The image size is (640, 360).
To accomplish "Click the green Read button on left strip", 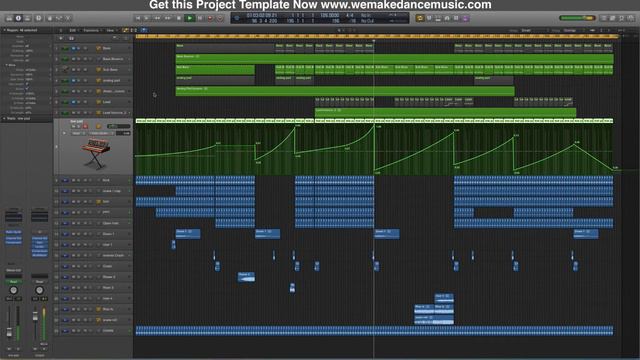I will pyautogui.click(x=13, y=282).
